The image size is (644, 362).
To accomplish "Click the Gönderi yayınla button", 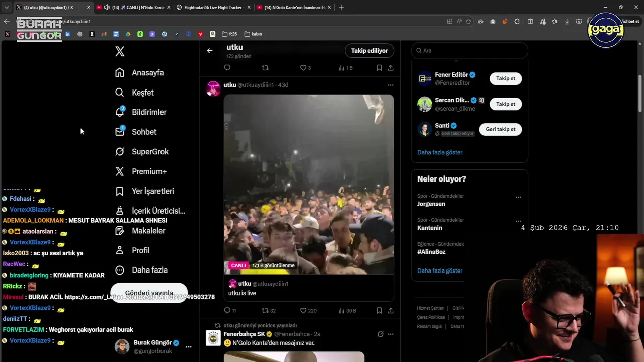I will click(149, 292).
